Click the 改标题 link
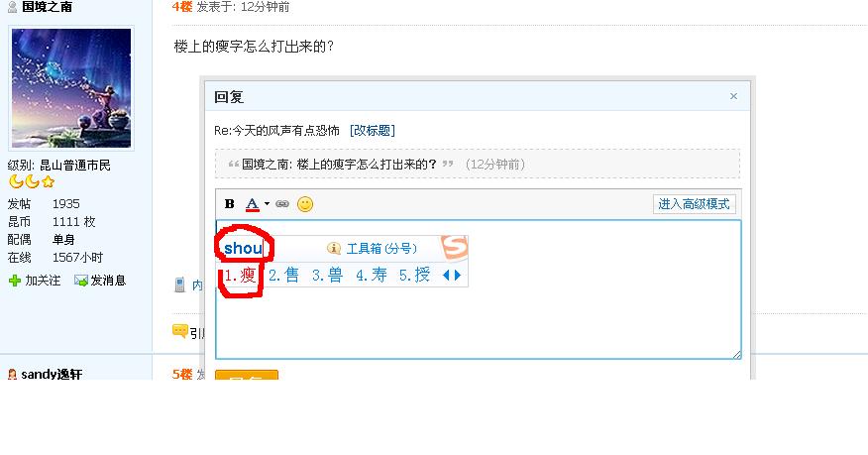868x455 pixels. (x=372, y=131)
